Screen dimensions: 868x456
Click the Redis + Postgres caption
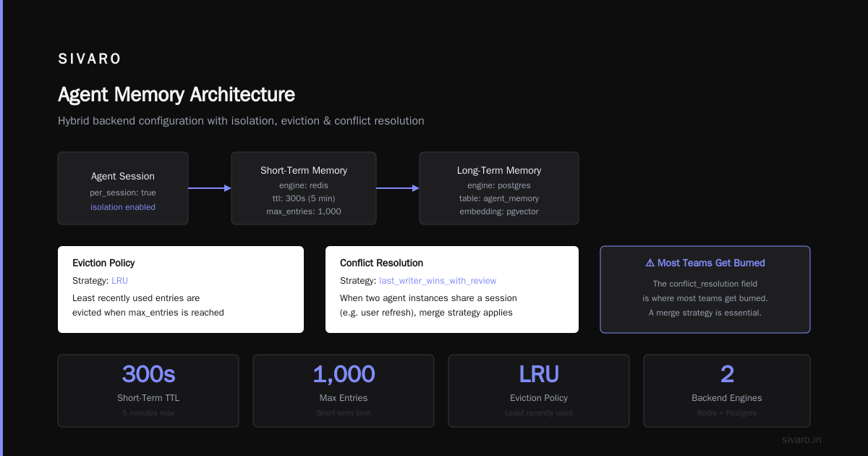[x=727, y=413]
